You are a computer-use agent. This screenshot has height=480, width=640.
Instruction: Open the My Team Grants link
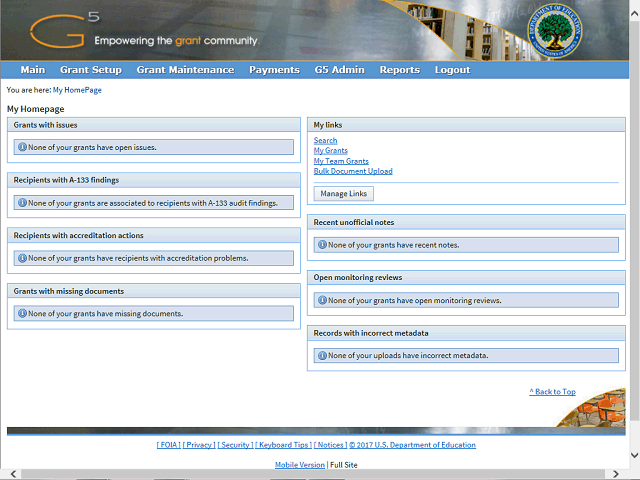(x=341, y=161)
